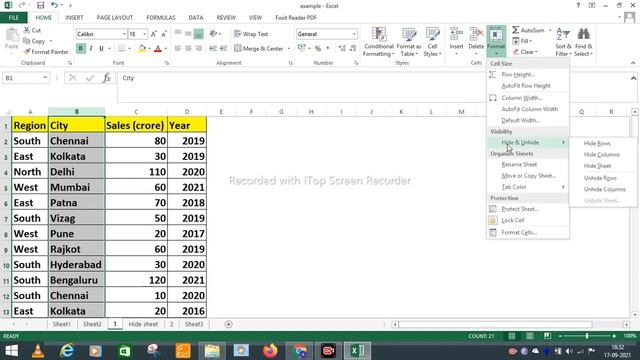Viewport: 640px width, 360px height.
Task: Collapse the ribbon with the chevron
Action: (x=633, y=63)
